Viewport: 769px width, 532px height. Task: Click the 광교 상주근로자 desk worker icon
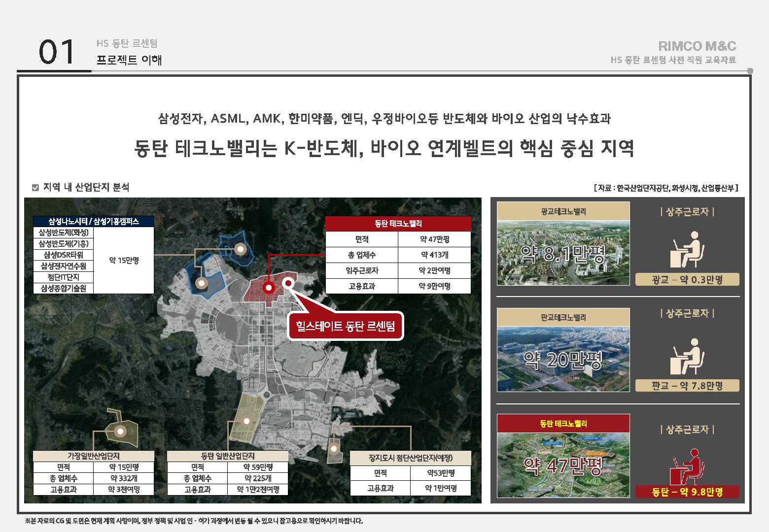[687, 250]
